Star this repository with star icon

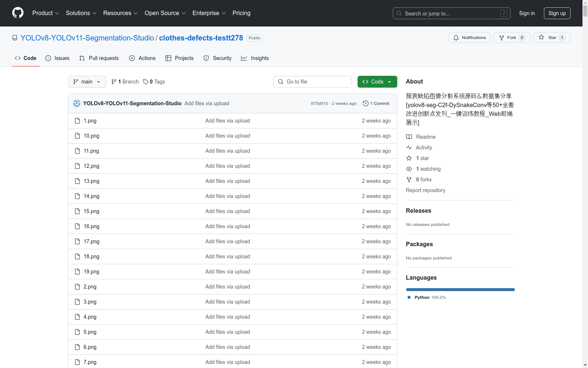(541, 38)
